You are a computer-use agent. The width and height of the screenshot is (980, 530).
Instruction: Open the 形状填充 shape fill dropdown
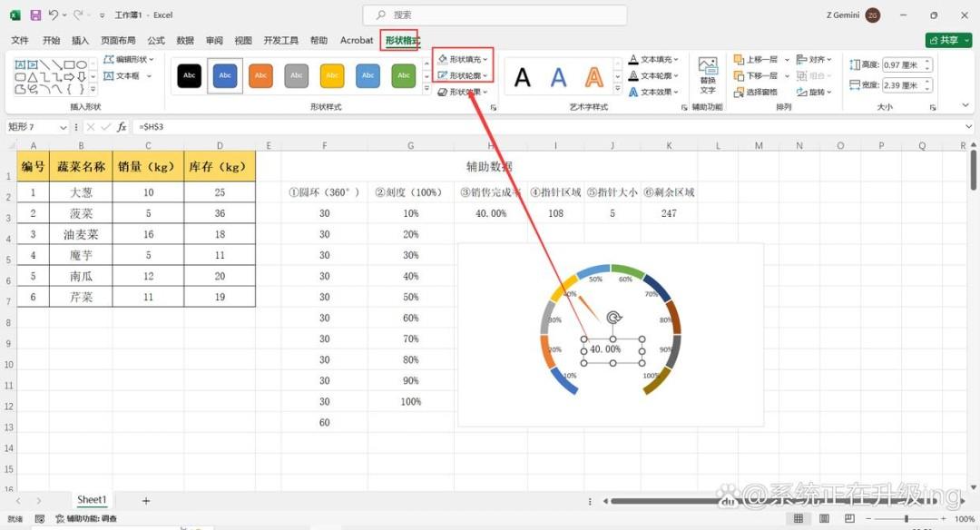pyautogui.click(x=463, y=59)
